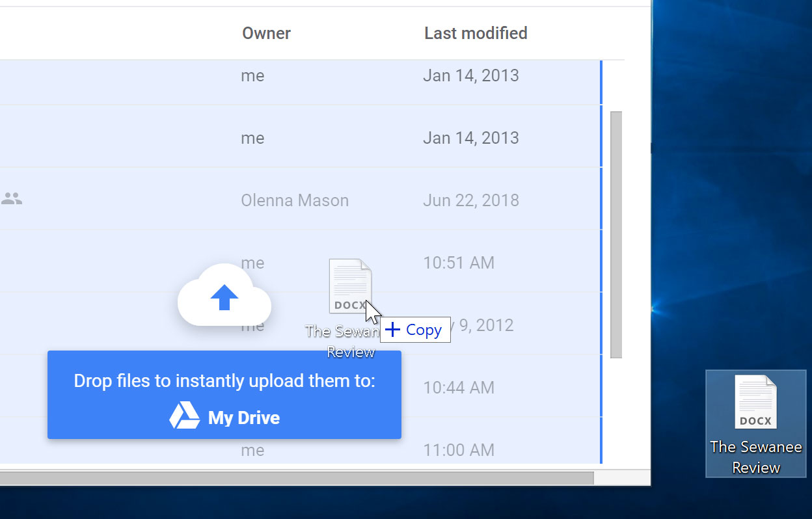The image size is (812, 519).
Task: Click the drop files upload banner
Action: 224,395
